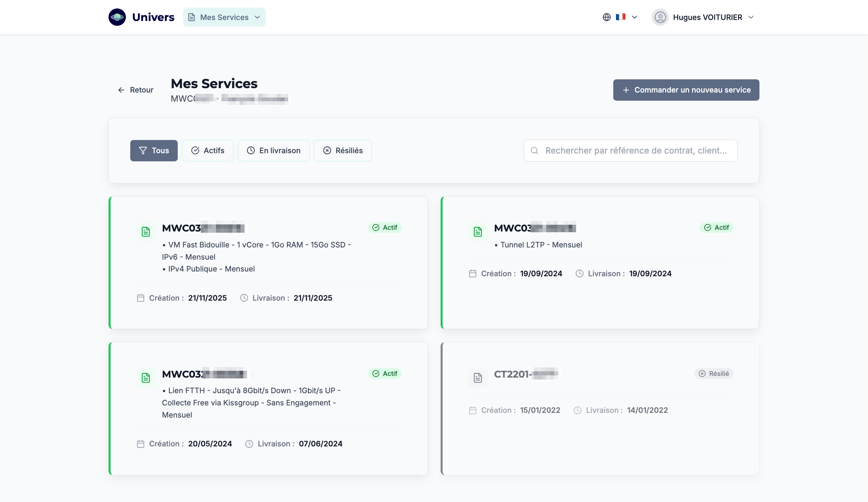Image resolution: width=868 pixels, height=502 pixels.
Task: Click the document icon of Lien FTTH contract
Action: pyautogui.click(x=146, y=378)
